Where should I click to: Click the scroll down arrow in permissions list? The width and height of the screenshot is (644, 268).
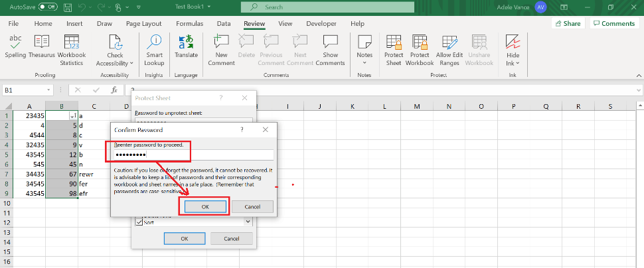tap(248, 221)
